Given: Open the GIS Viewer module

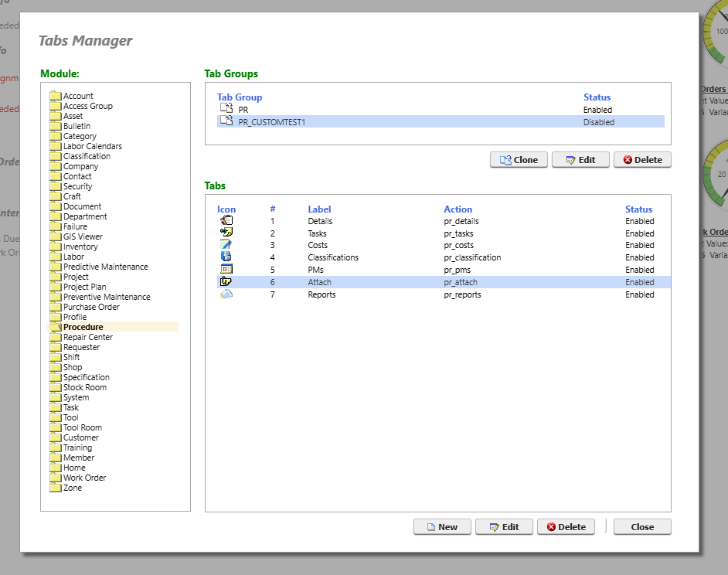Looking at the screenshot, I should [83, 236].
